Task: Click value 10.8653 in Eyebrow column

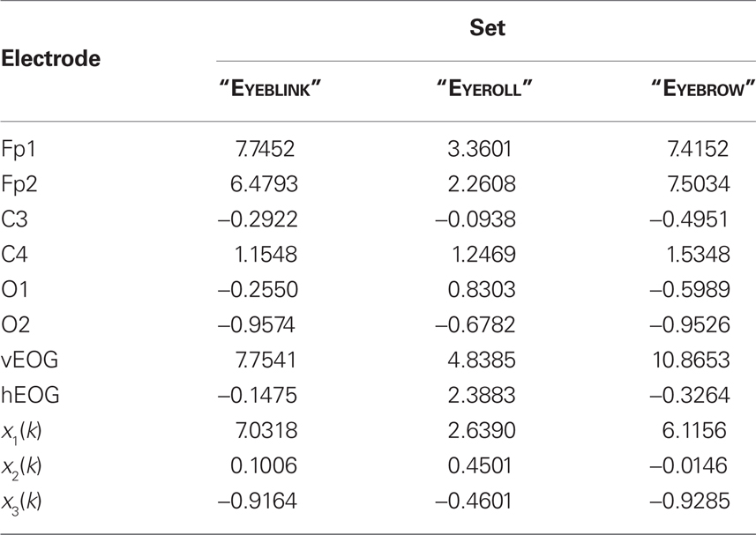Action: 691,360
